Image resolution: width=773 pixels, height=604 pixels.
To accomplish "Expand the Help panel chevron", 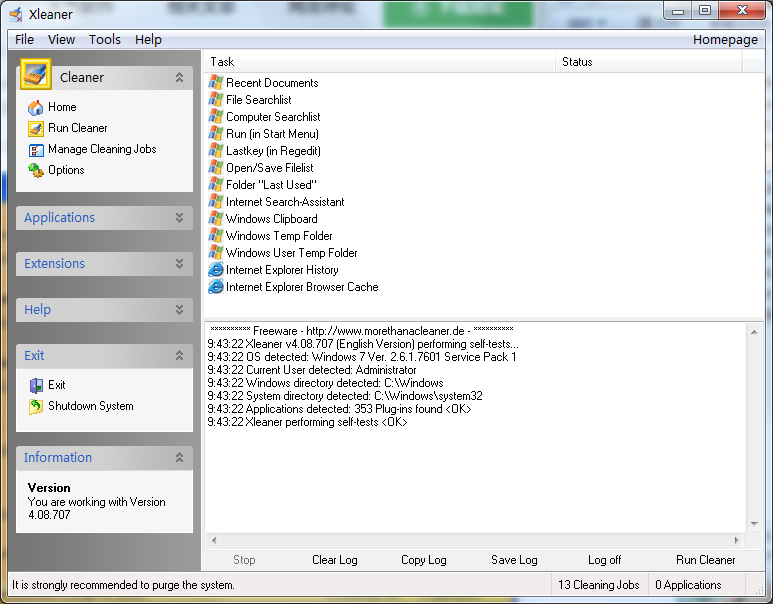I will [x=179, y=310].
